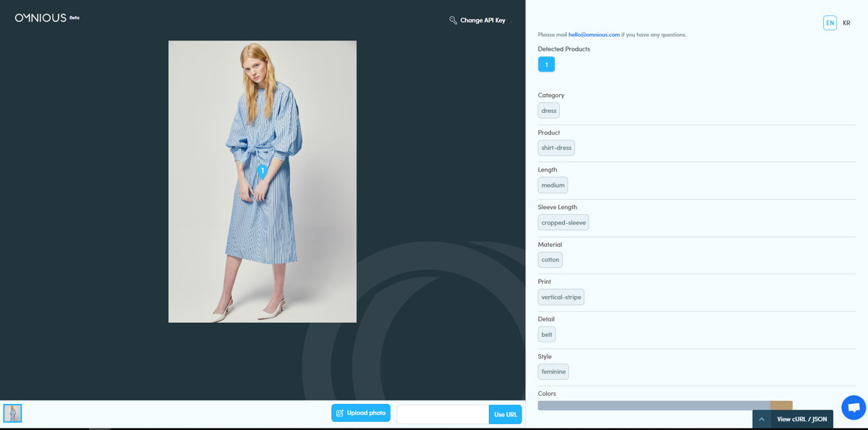The image size is (868, 430).
Task: Select the uploaded dress thumbnail
Action: [12, 413]
